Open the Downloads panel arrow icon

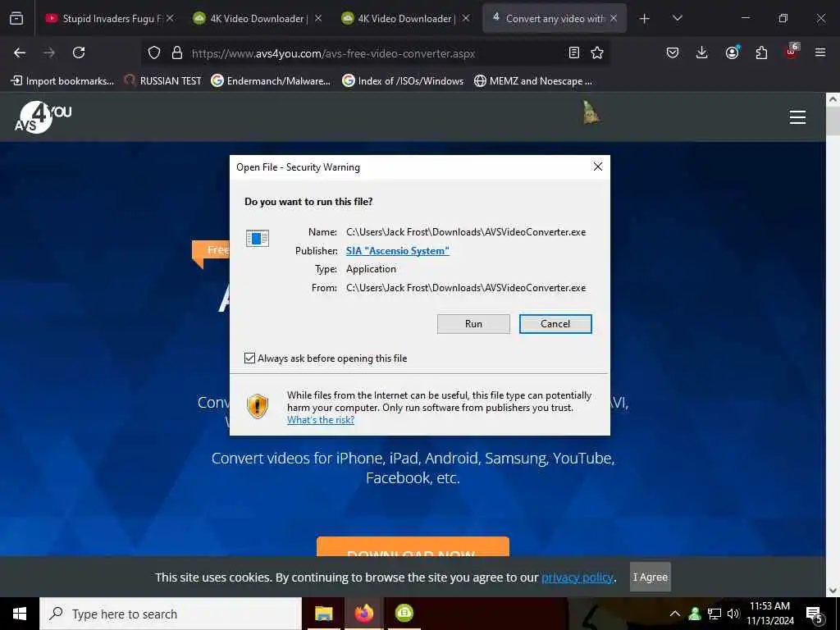click(x=702, y=52)
